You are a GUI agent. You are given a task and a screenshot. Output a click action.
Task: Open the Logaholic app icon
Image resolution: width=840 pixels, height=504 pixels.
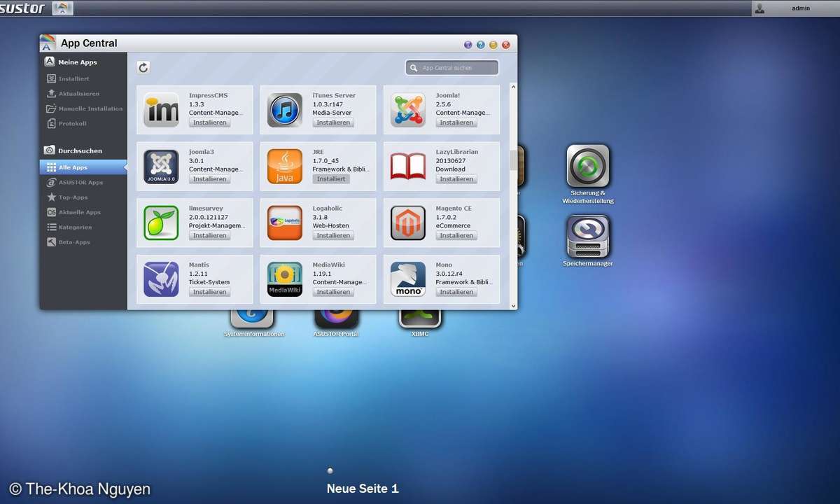[x=285, y=223]
